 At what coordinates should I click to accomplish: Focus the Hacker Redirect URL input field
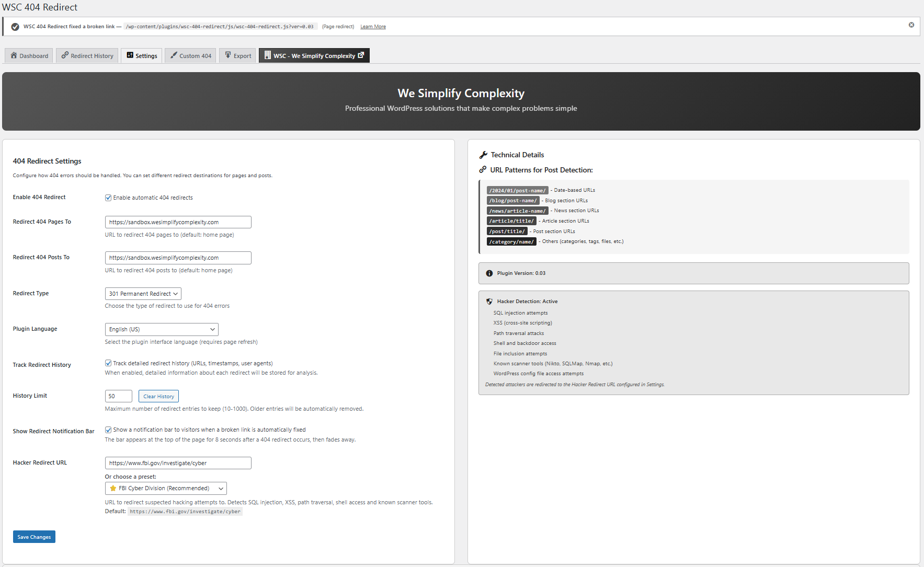(x=178, y=463)
